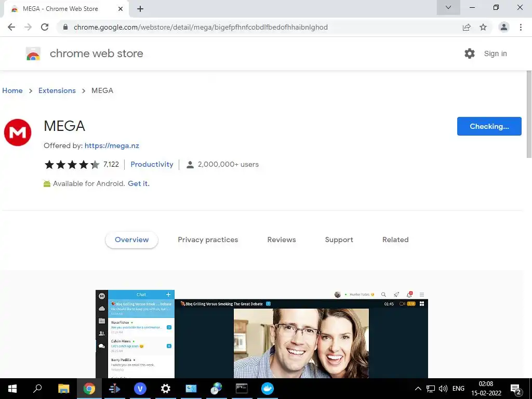Screen dimensions: 532x399
Task: Open File Explorer from taskbar
Action: pos(63,389)
